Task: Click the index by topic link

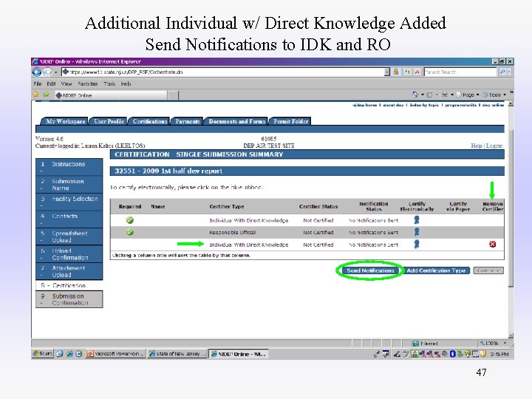Action: pyautogui.click(x=424, y=105)
